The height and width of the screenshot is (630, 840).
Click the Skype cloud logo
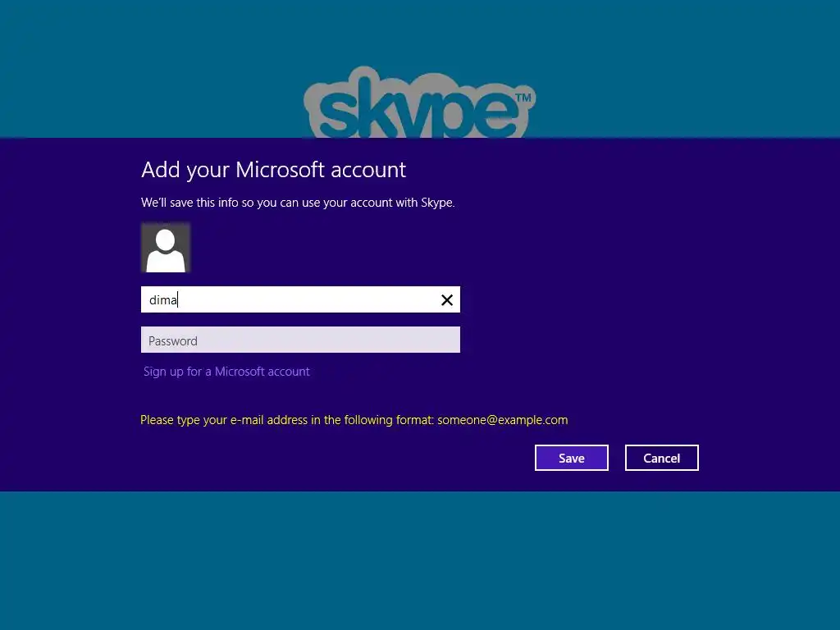click(419, 103)
